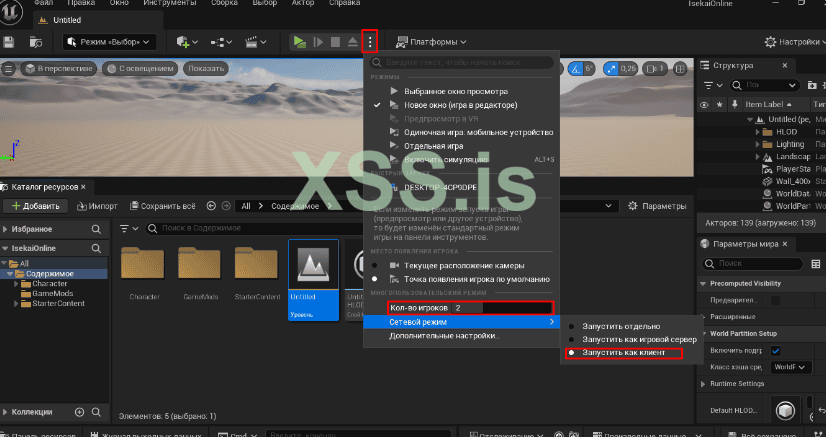This screenshot has height=437, width=826.
Task: Open the play options three-dot menu
Action: point(370,41)
